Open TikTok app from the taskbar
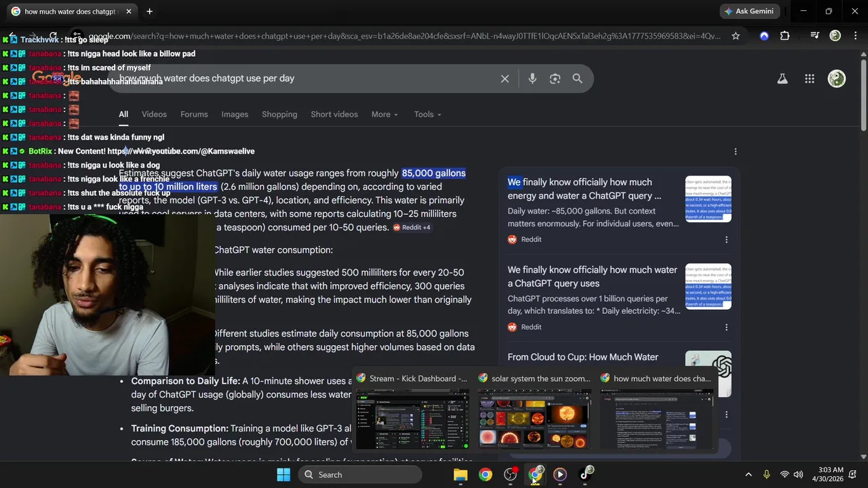Screen dimensions: 868x488 pos(585,474)
